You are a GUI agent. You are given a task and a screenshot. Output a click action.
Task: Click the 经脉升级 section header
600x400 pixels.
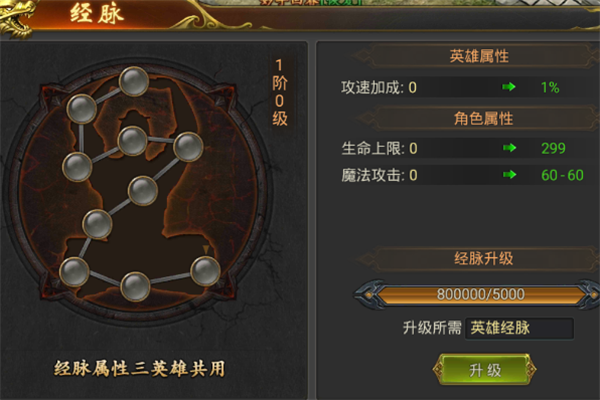[x=483, y=258]
